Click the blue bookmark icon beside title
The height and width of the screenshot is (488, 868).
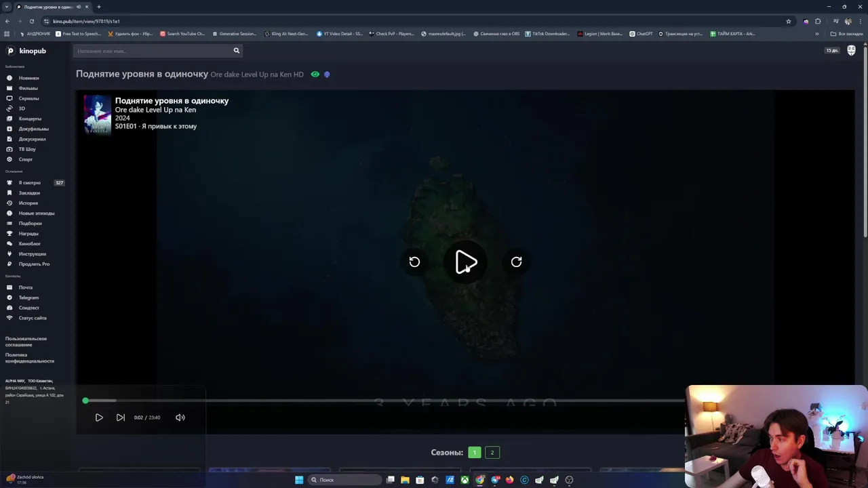click(327, 75)
